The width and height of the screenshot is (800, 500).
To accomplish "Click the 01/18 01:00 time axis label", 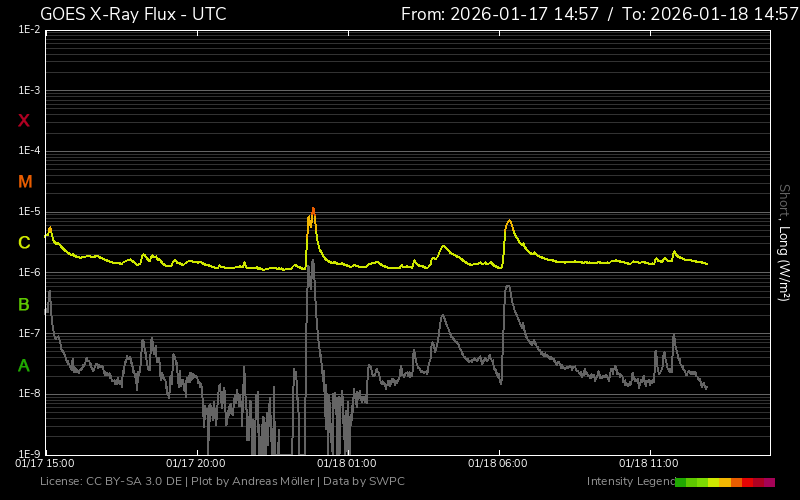I will (346, 464).
